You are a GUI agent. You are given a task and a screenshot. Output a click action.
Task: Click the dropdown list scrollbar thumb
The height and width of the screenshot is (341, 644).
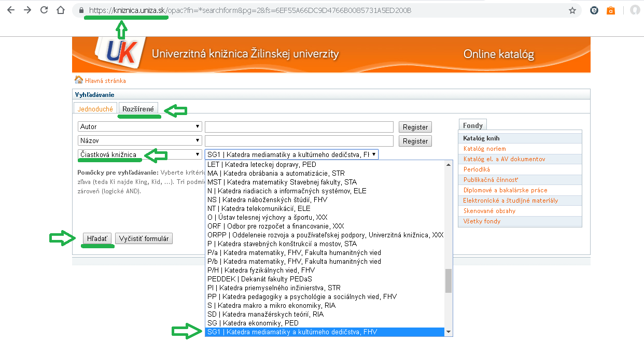[x=449, y=281]
